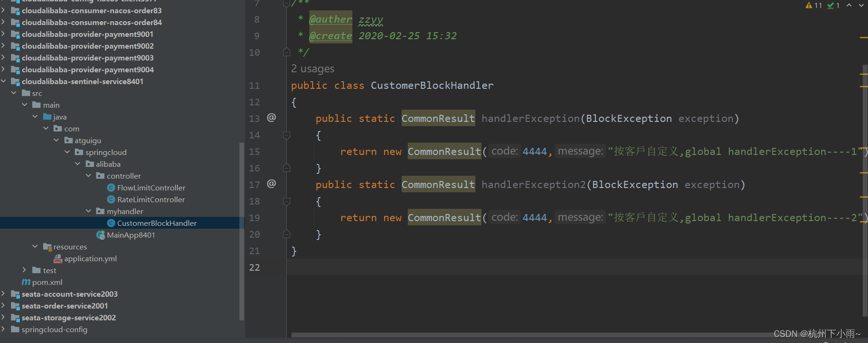Click the typo check indicator showing 1

833,5
